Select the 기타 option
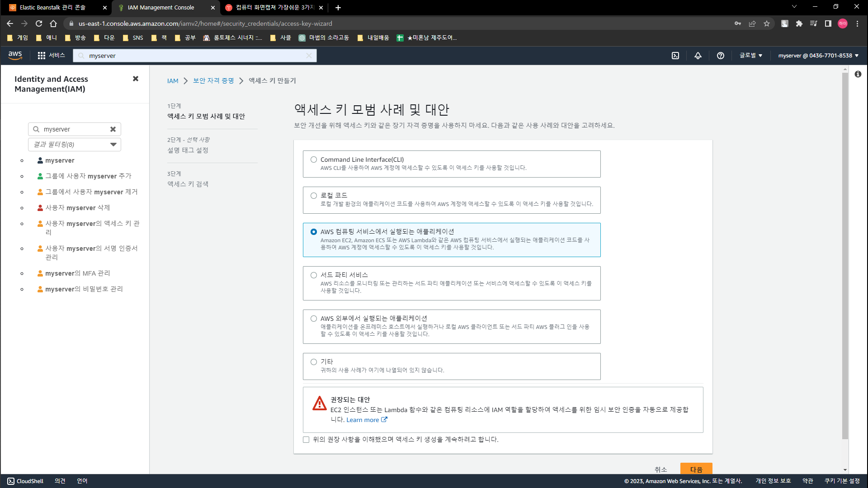 click(x=314, y=362)
